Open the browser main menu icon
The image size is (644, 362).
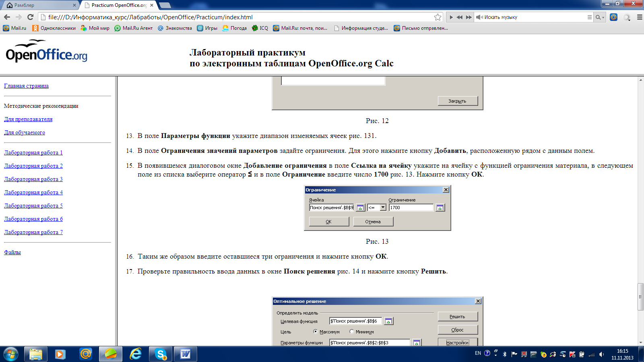click(x=639, y=17)
